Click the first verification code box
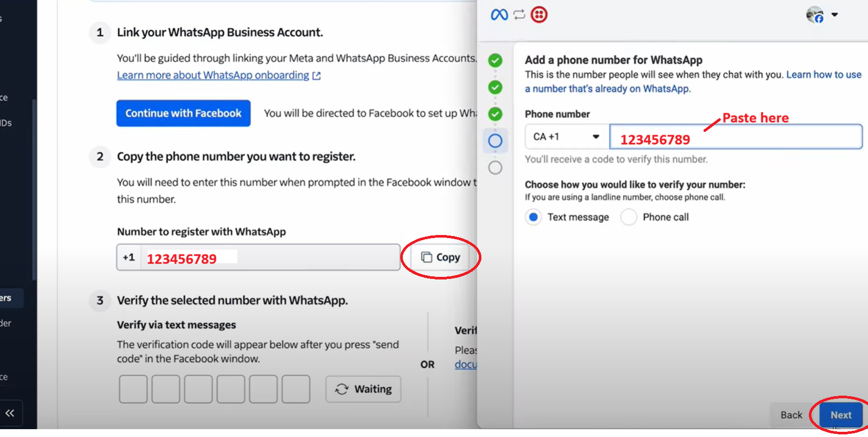Viewport: 868px width, 437px height. [133, 389]
